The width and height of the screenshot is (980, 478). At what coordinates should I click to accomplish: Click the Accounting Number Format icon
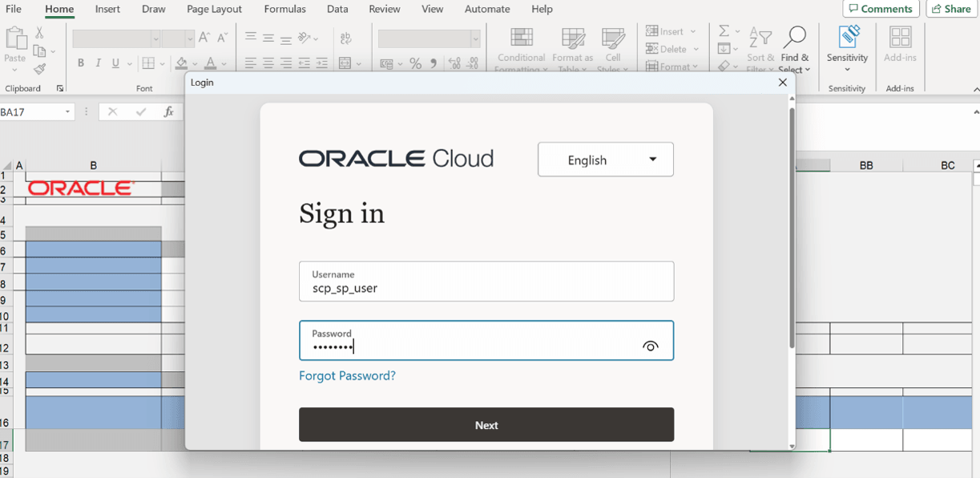(387, 63)
